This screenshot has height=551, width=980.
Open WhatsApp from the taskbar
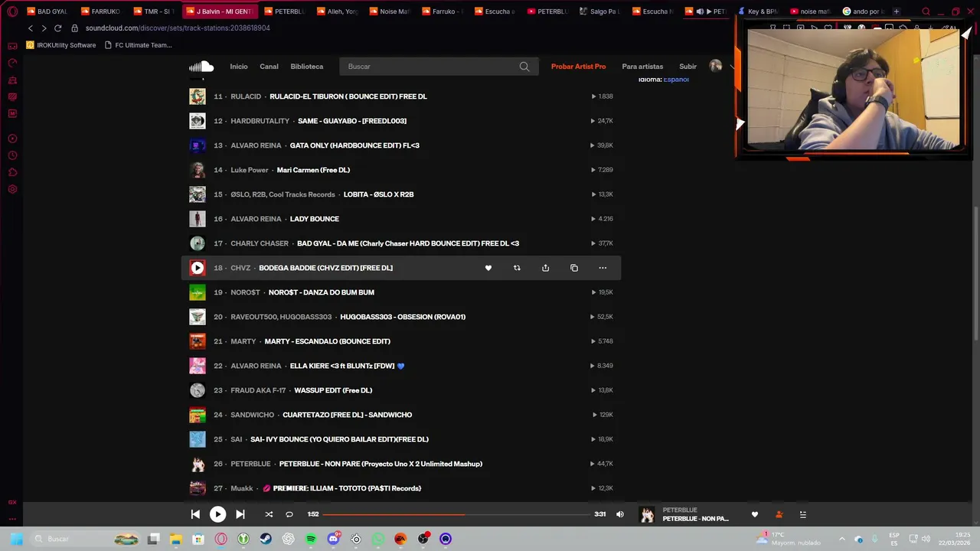tap(378, 539)
